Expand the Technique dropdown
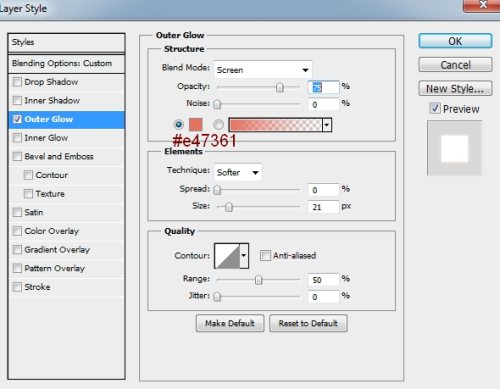Image resolution: width=500 pixels, height=389 pixels. 238,172
